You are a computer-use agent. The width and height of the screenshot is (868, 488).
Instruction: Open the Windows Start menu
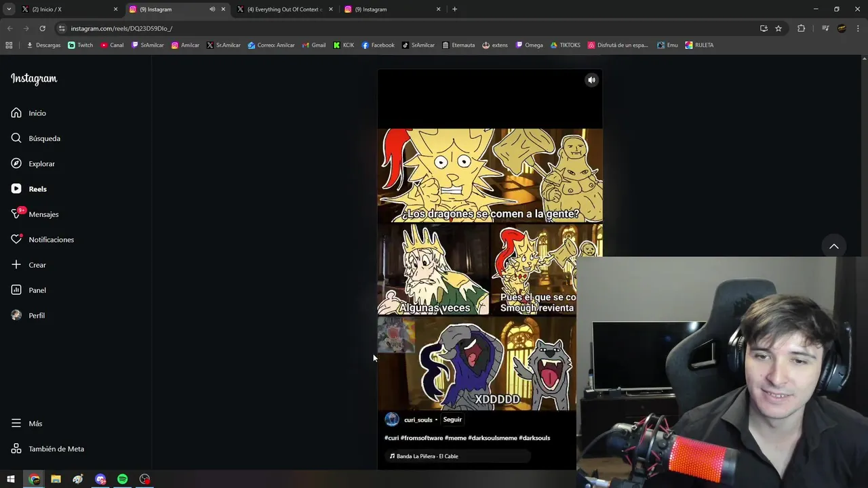tap(10, 479)
